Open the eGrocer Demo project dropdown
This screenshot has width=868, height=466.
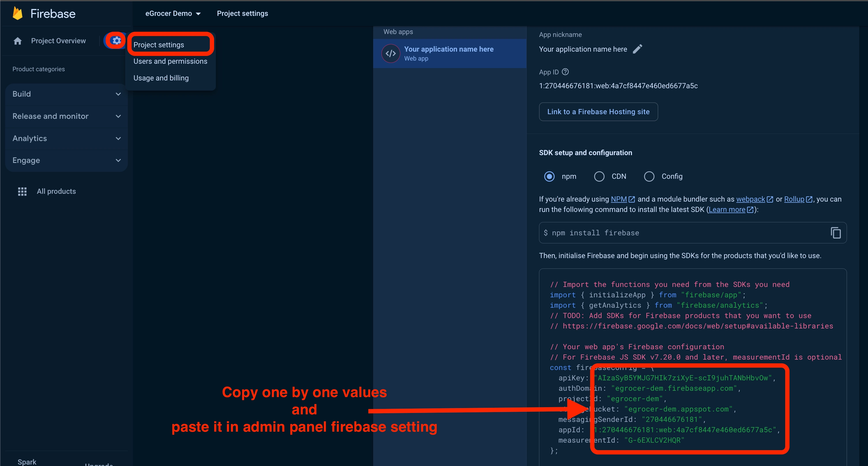click(x=173, y=14)
